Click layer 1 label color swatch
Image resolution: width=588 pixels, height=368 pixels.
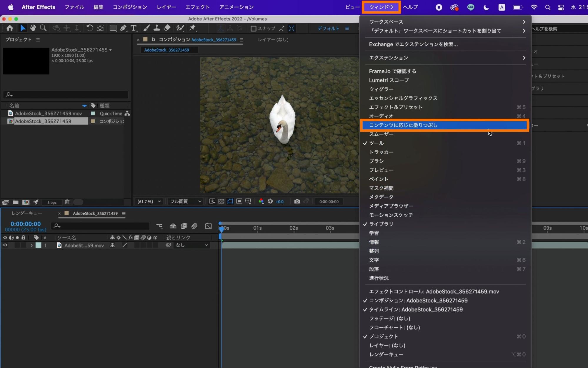[x=38, y=245]
